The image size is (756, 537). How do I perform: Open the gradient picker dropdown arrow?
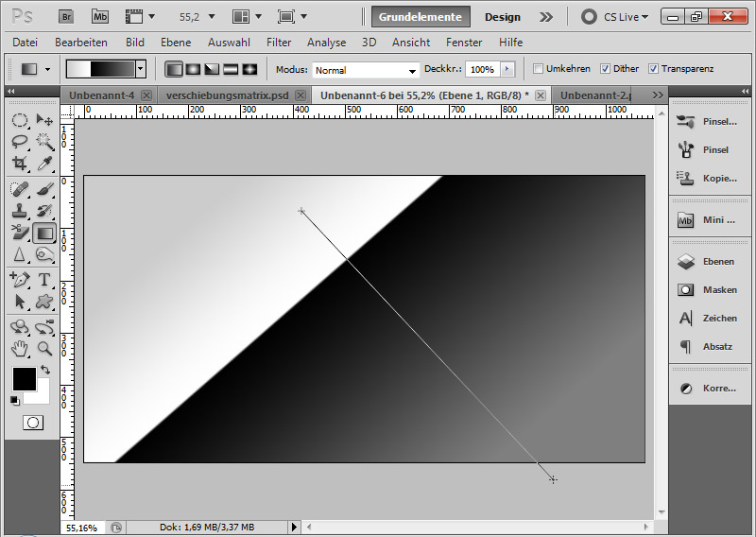141,69
